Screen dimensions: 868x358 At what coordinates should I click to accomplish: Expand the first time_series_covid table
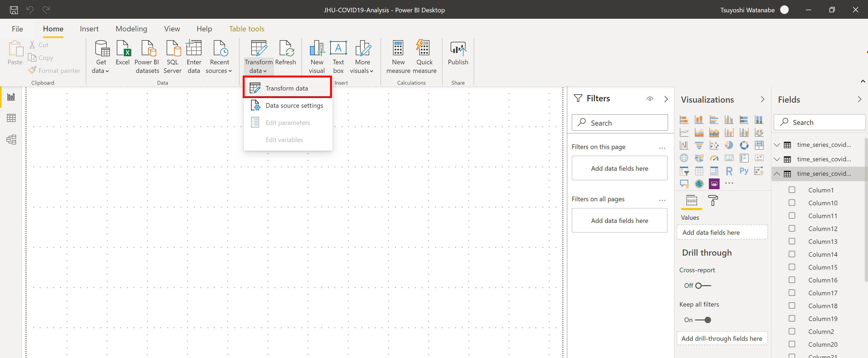[777, 145]
